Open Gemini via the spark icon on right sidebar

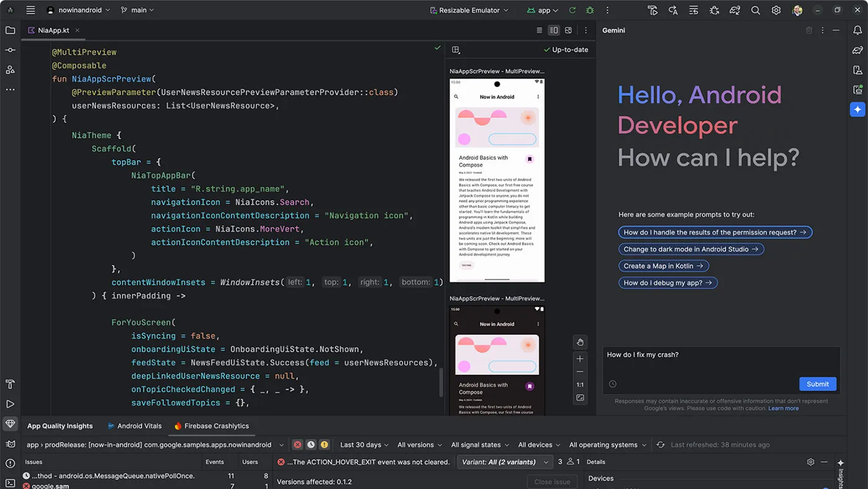pos(857,109)
